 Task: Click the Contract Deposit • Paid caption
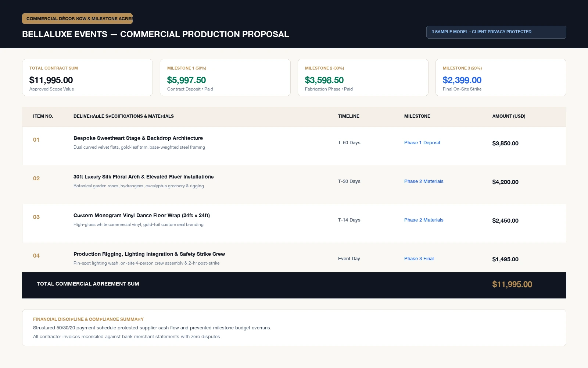pyautogui.click(x=190, y=89)
